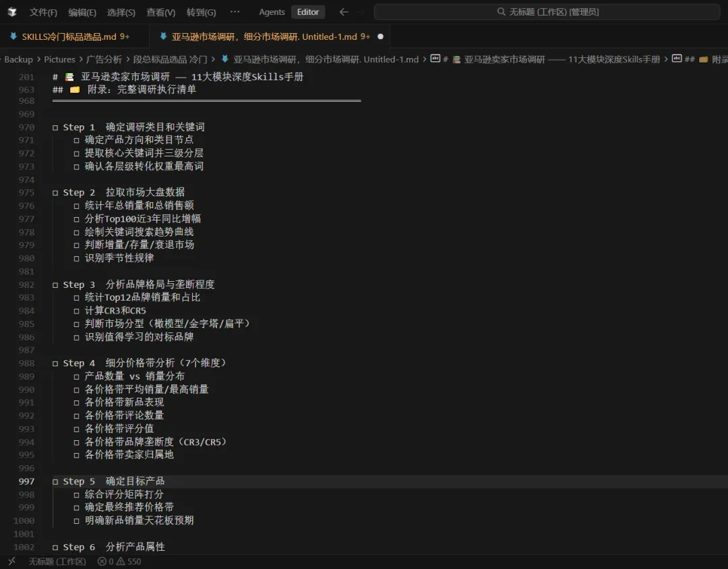This screenshot has width=728, height=569.
Task: Switch to SKILLS冷门标品选品.md tab
Action: click(x=74, y=36)
